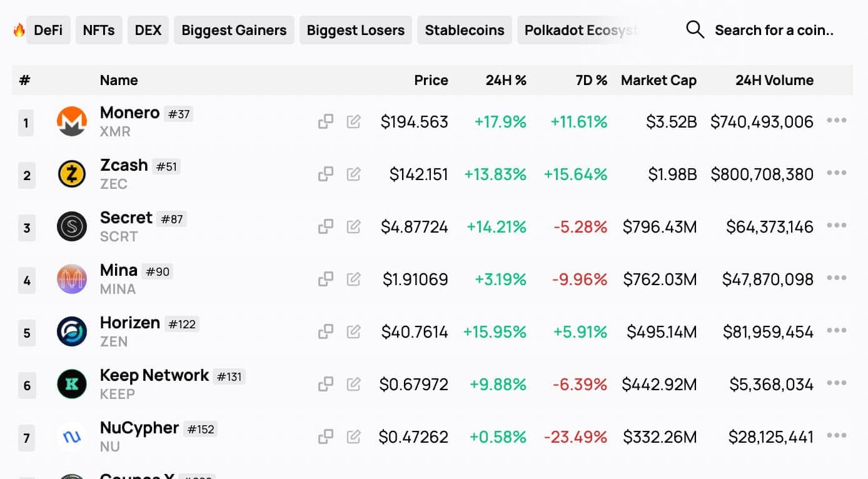
Task: Click the Zcash coin logo
Action: tap(72, 174)
